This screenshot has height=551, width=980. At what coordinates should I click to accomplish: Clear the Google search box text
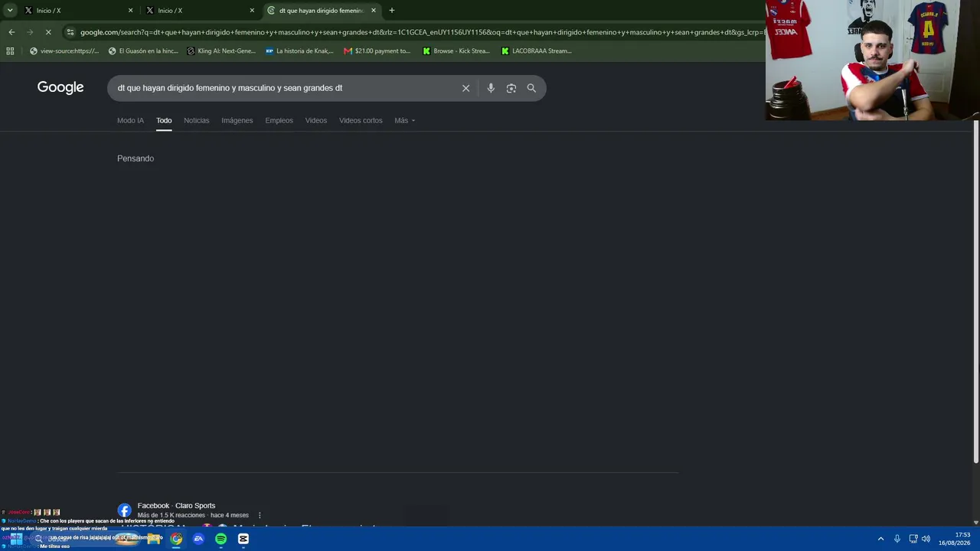[465, 88]
